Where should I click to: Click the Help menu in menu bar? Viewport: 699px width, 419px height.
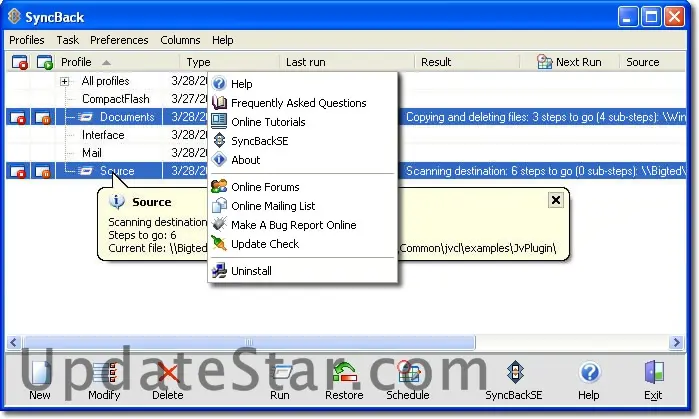[222, 40]
